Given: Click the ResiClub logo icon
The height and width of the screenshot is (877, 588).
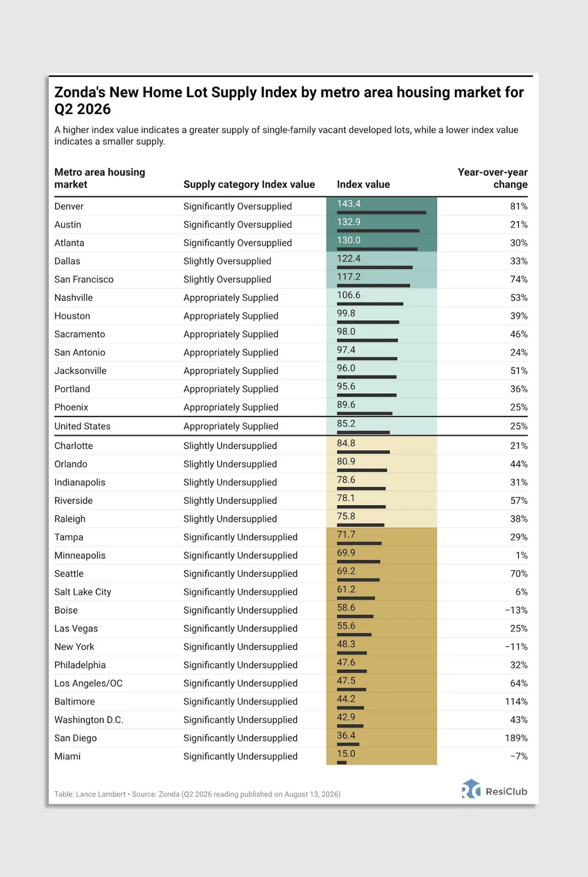Looking at the screenshot, I should pos(471,790).
